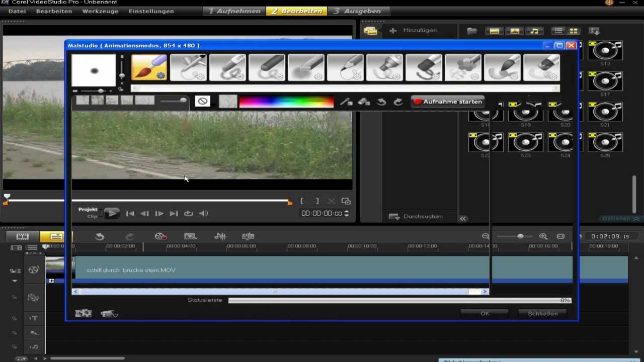This screenshot has height=362, width=644.
Task: Click the import media folder icon
Action: pos(472,31)
